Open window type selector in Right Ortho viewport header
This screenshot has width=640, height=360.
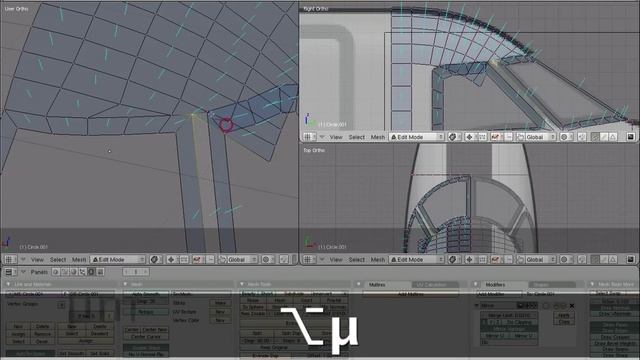point(309,137)
